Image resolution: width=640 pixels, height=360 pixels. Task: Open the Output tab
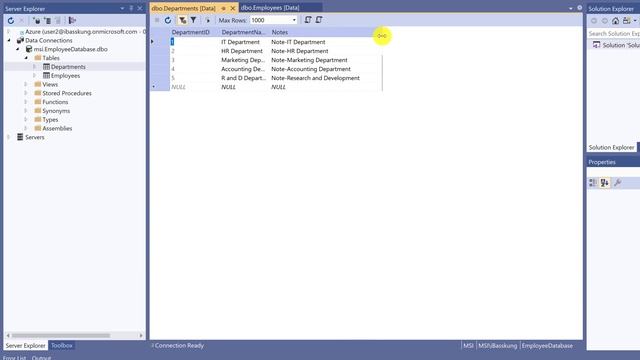tap(42, 358)
